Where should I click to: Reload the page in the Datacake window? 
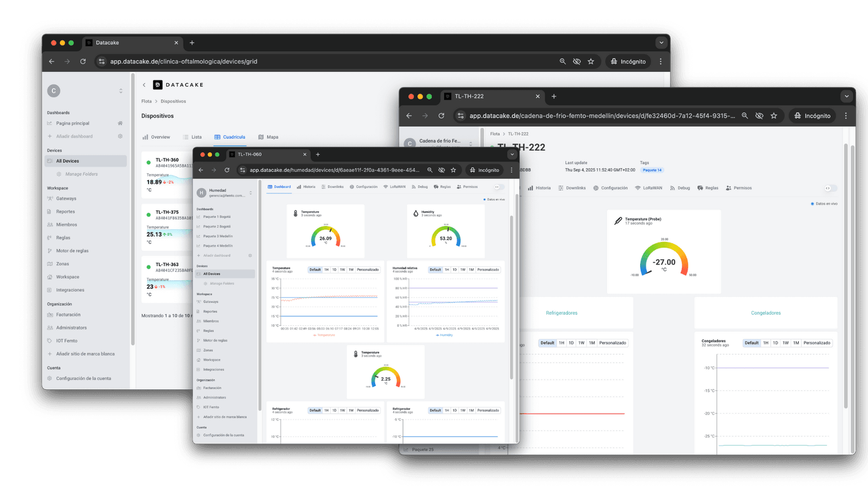coord(83,62)
